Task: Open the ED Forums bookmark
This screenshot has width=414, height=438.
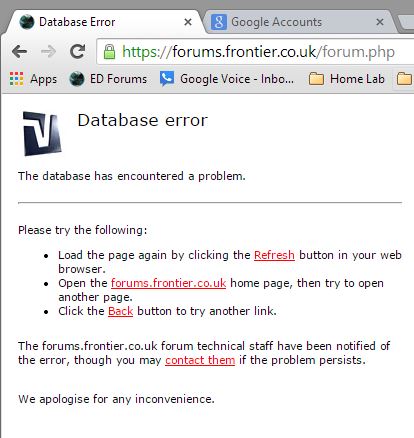Action: pyautogui.click(x=108, y=79)
